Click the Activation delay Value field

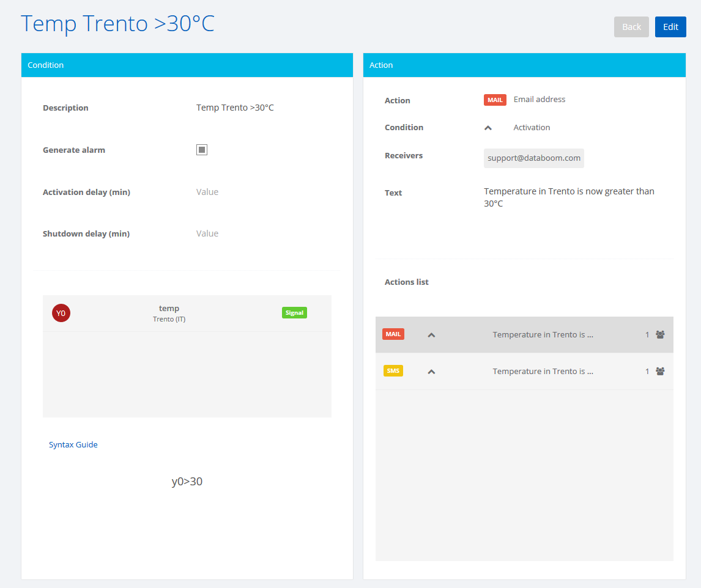point(207,192)
